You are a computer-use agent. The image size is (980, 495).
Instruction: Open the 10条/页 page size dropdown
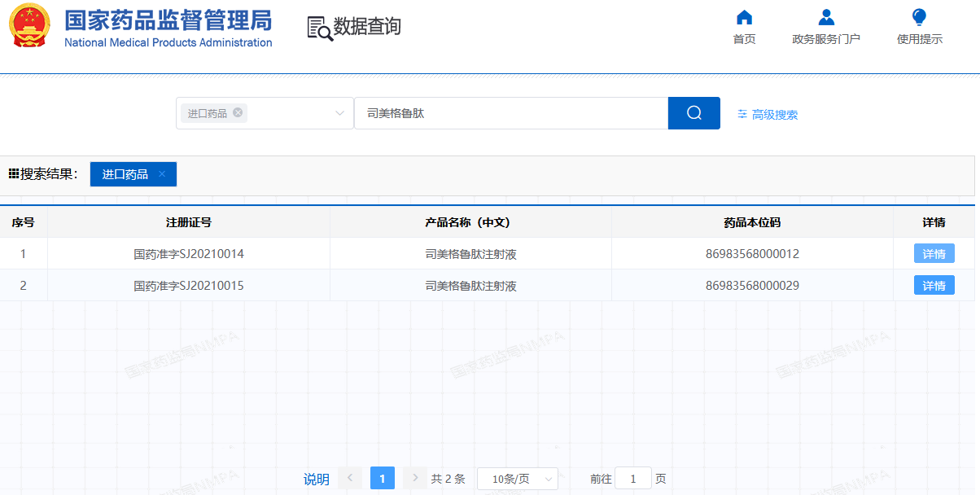click(x=517, y=479)
